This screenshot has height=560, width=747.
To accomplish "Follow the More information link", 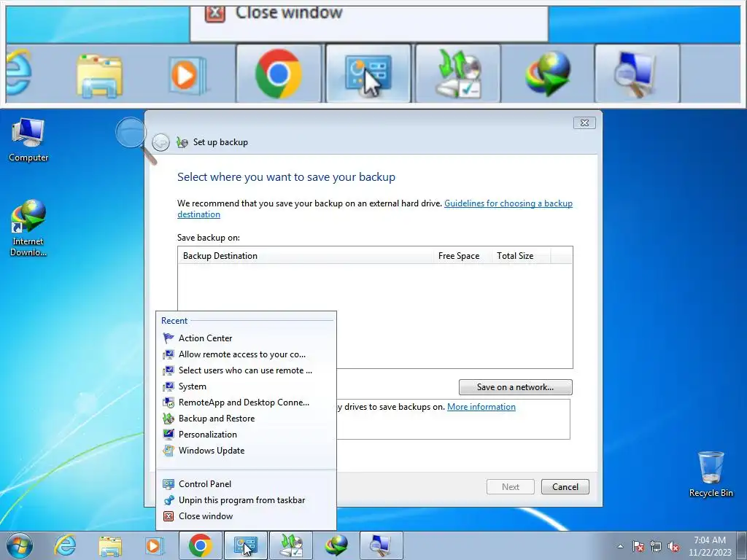I will [x=481, y=407].
